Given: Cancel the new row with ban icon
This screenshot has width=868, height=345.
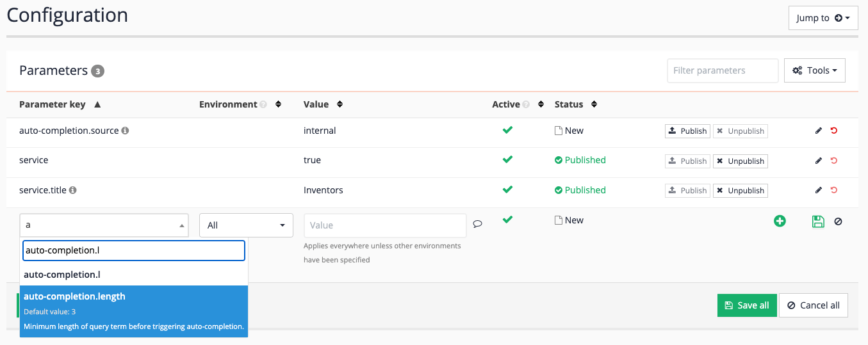Looking at the screenshot, I should tap(838, 221).
